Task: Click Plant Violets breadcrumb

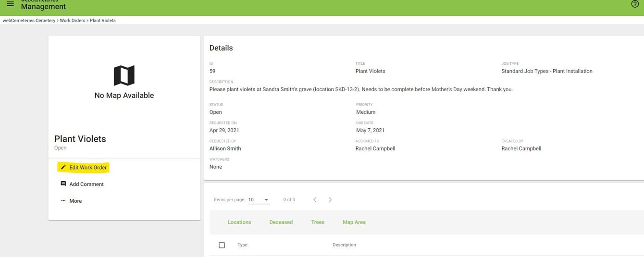Action: pos(103,21)
